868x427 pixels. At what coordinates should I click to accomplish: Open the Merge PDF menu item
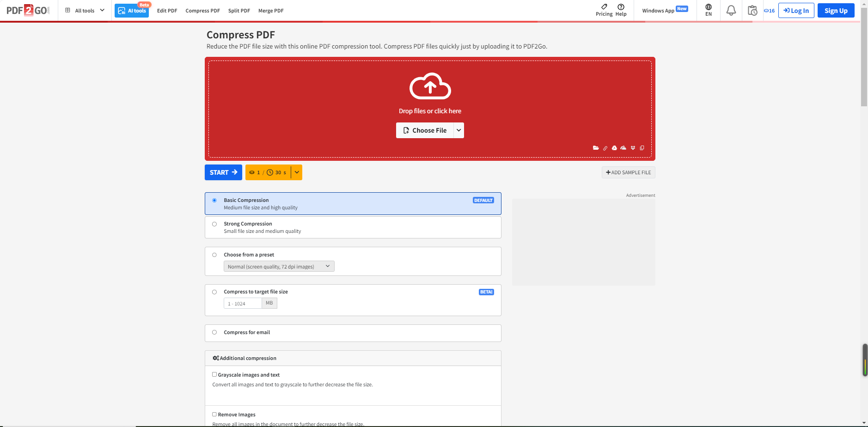click(271, 11)
